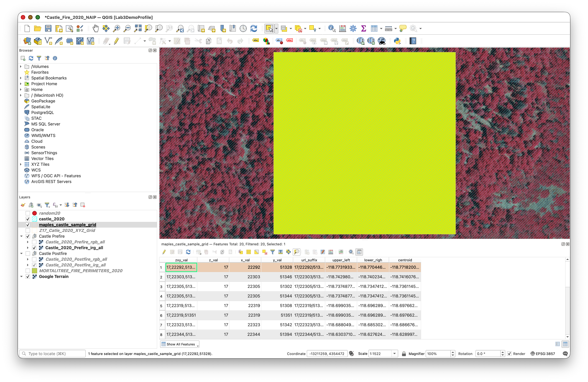Select Spatial Bookmarks in Browser panel
The image size is (588, 382).
click(49, 78)
